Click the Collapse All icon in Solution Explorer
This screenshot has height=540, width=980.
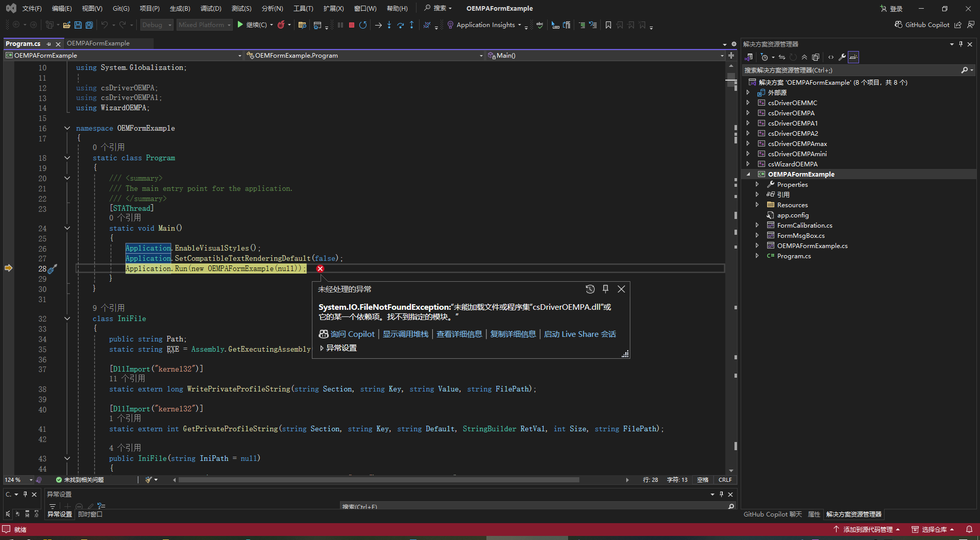(x=804, y=57)
